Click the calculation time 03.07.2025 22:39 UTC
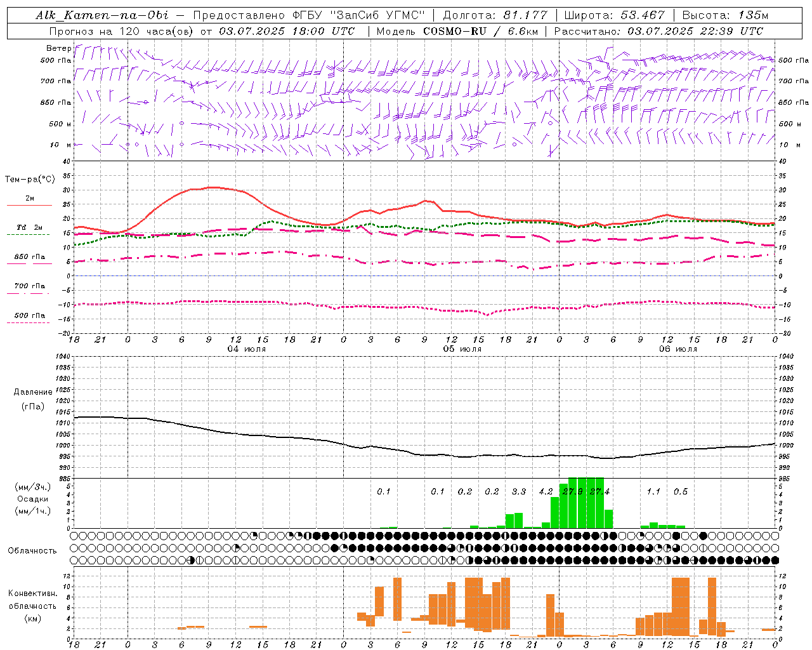This screenshot has width=812, height=650. pyautogui.click(x=695, y=31)
